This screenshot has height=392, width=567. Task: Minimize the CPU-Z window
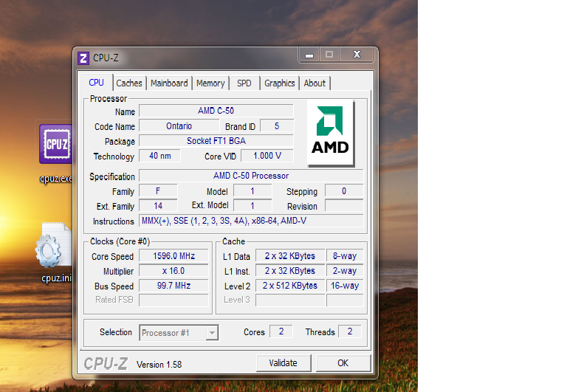tap(309, 55)
